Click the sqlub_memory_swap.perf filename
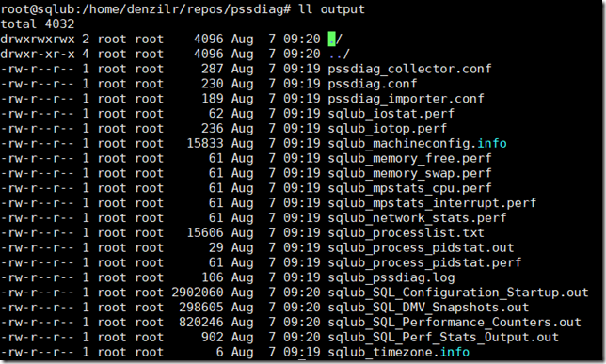606x364 pixels. click(x=409, y=173)
